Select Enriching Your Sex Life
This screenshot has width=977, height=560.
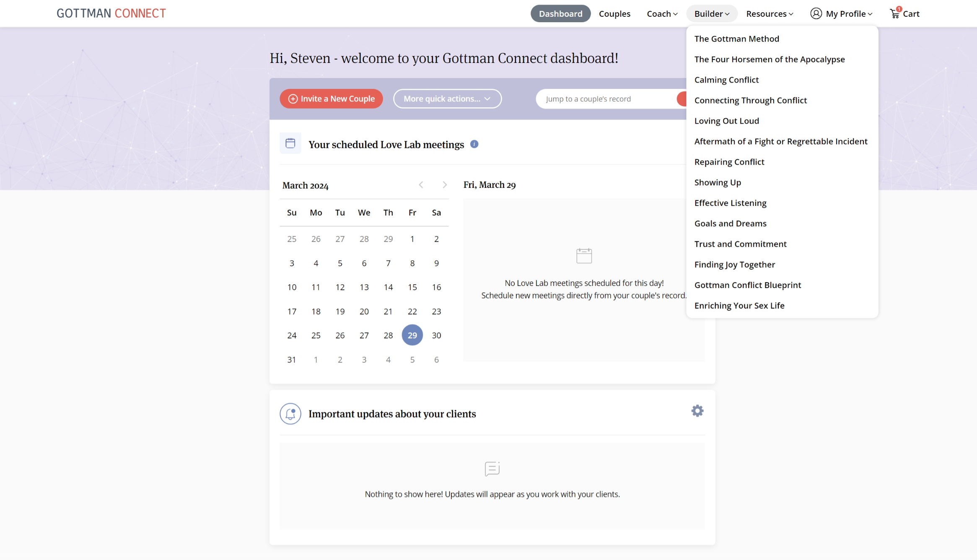click(739, 306)
